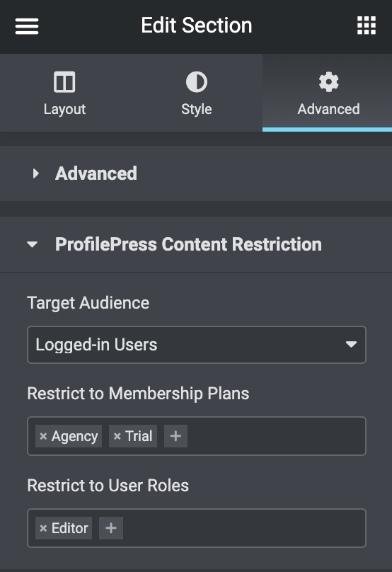Remove the Trial membership plan tag
392x572 pixels.
[x=117, y=436]
